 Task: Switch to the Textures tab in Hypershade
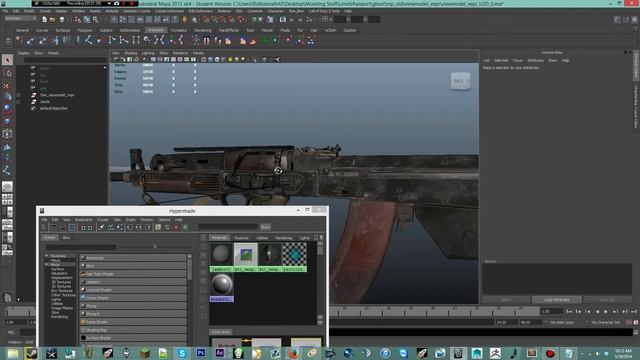point(241,238)
